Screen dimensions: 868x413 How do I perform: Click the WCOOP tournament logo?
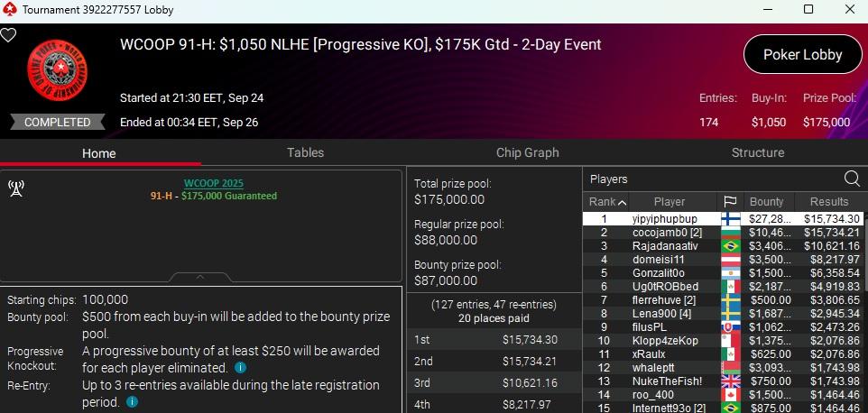point(56,75)
